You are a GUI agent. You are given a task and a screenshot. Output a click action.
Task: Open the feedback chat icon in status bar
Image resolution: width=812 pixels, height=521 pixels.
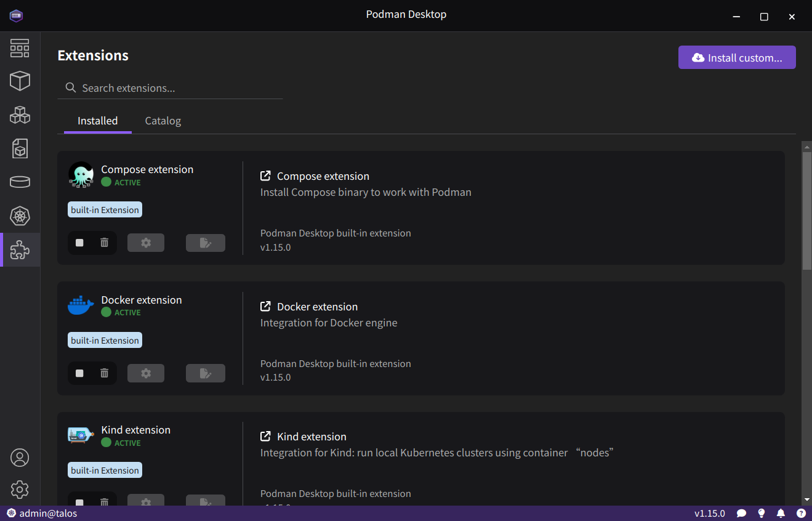point(742,514)
